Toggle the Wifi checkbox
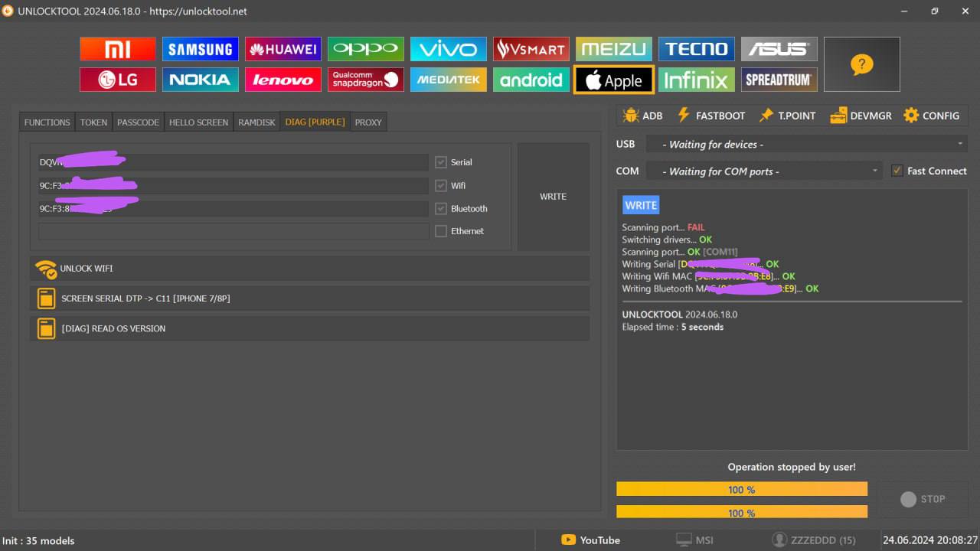The width and height of the screenshot is (980, 551). (x=441, y=185)
